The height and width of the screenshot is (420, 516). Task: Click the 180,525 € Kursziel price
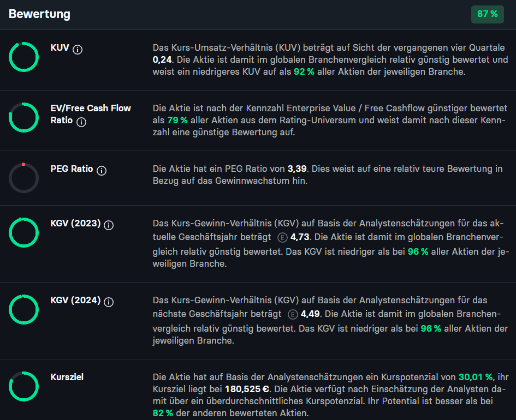click(247, 389)
